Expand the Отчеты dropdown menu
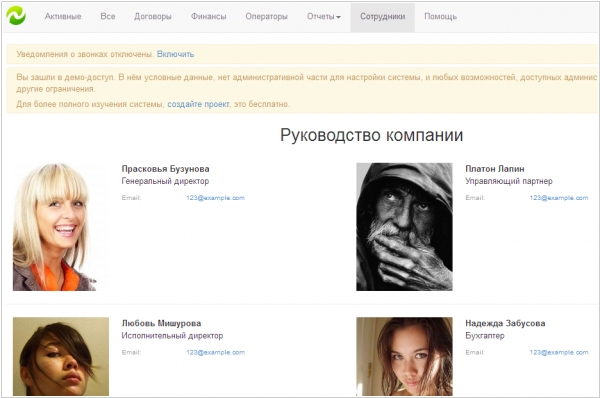The image size is (600, 398). pyautogui.click(x=323, y=16)
